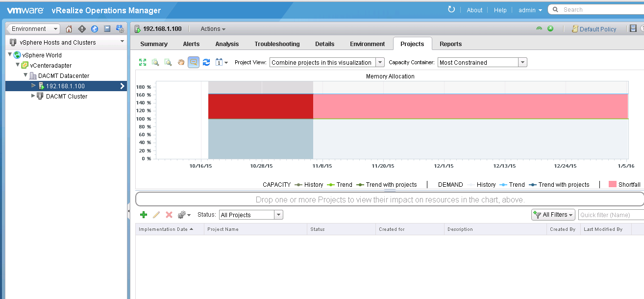Fit the chart with the zoom-to-fit icon
Image resolution: width=644 pixels, height=299 pixels.
click(x=143, y=62)
